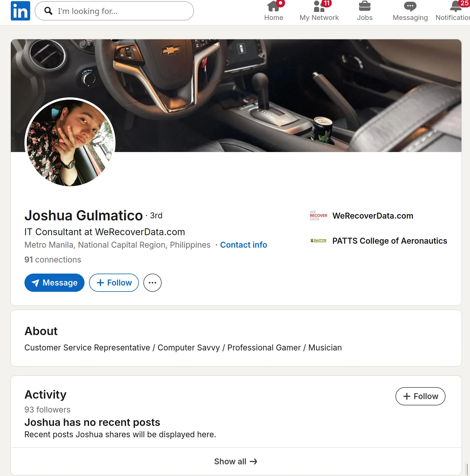Click Show all activity link
Viewport: 470px width, 476px height.
pos(236,461)
